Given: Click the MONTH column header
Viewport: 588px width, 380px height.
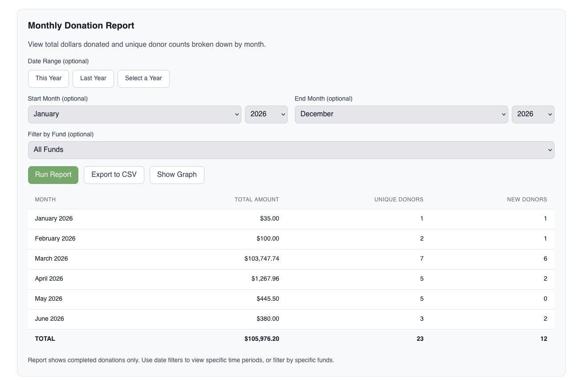Looking at the screenshot, I should [x=45, y=200].
